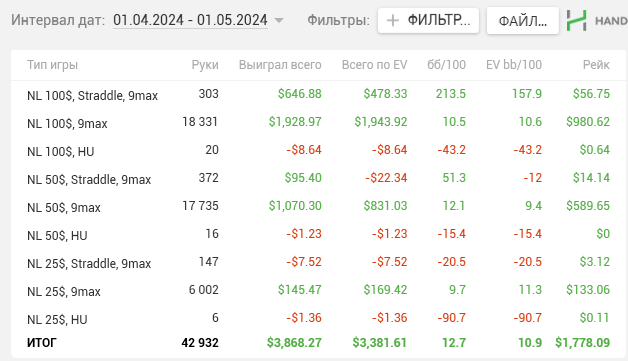Click the ФИЛЬТР... add filter button
Screen dimensions: 628x361
click(x=428, y=20)
